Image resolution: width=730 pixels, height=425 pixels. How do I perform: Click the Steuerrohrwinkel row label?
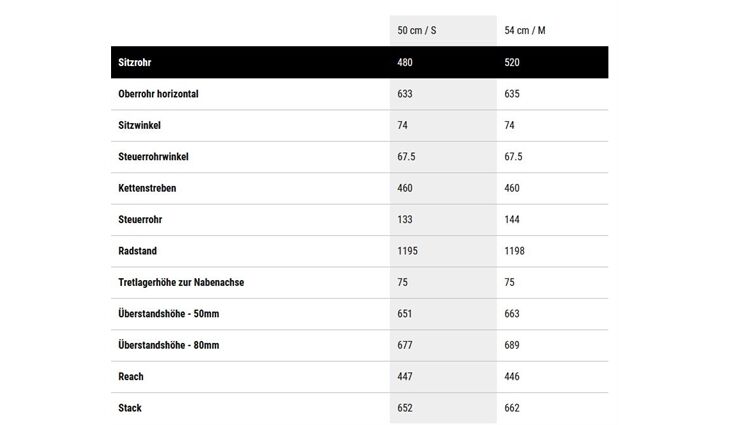[153, 156]
